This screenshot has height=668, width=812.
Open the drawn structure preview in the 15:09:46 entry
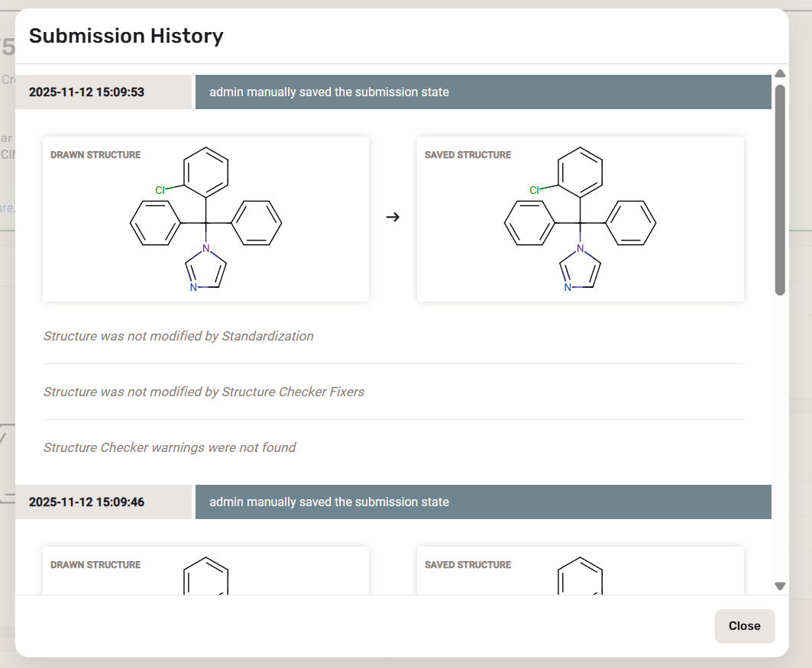(205, 571)
